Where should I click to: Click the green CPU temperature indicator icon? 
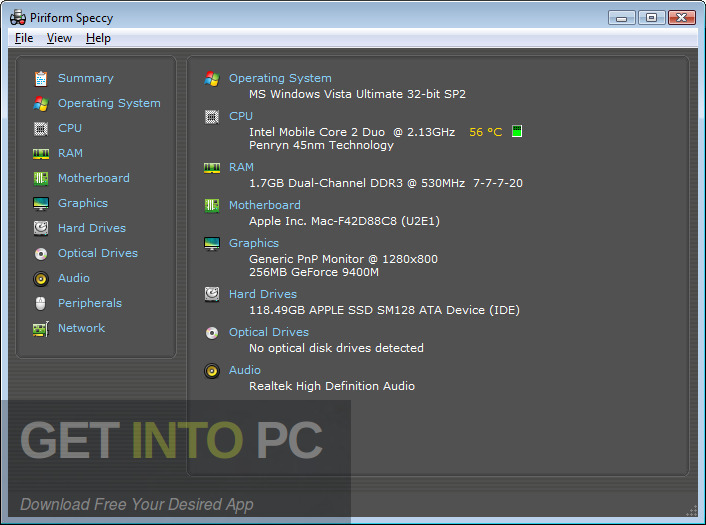point(517,131)
